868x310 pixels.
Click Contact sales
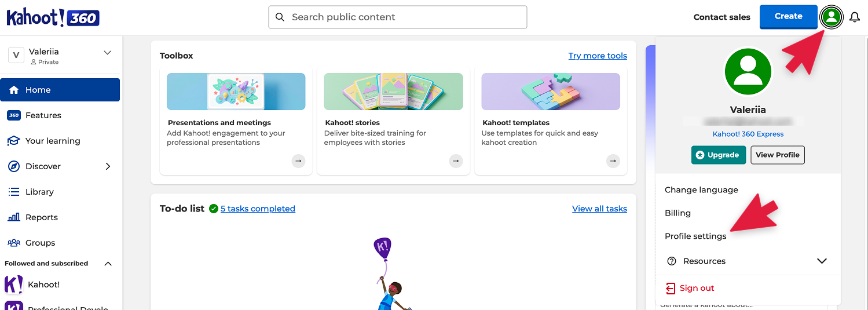pos(721,17)
